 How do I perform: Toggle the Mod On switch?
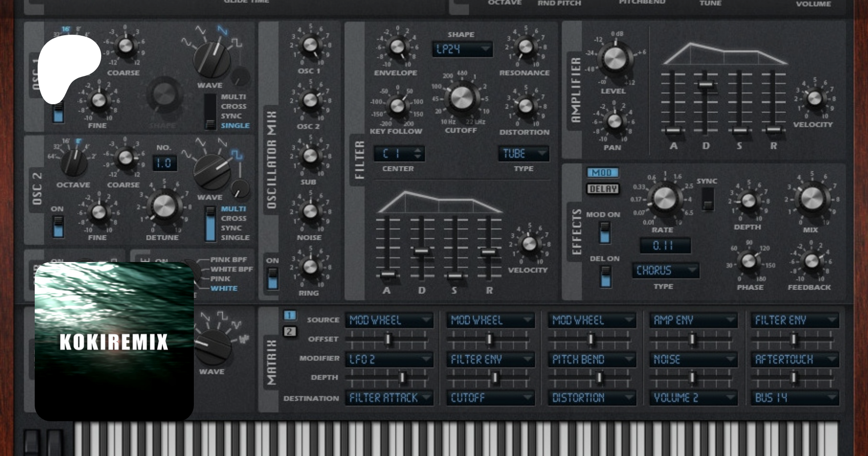[604, 233]
